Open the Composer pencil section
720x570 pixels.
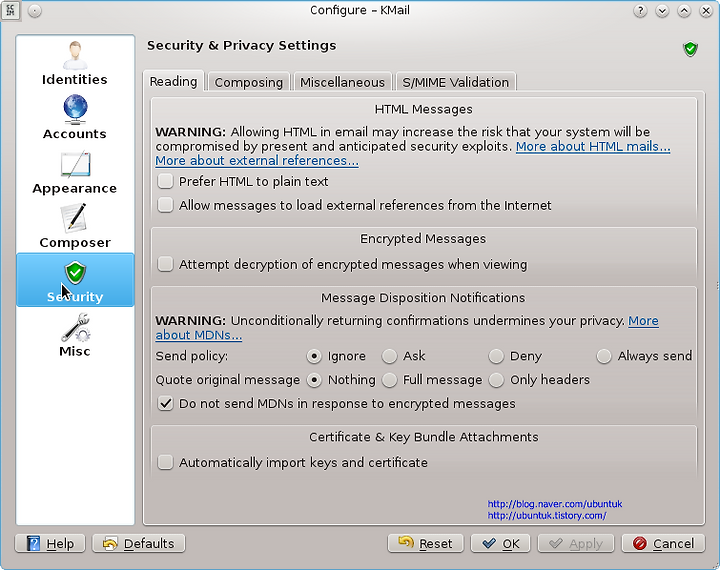75,226
